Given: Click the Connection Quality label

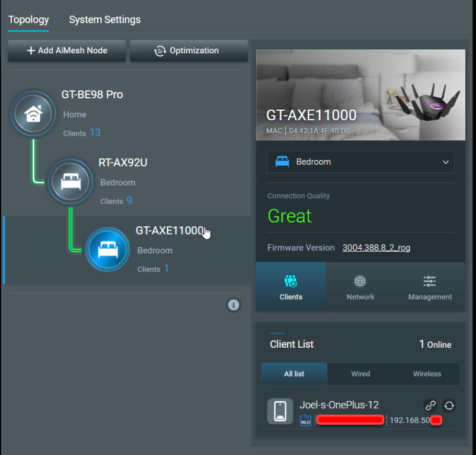Looking at the screenshot, I should click(298, 196).
